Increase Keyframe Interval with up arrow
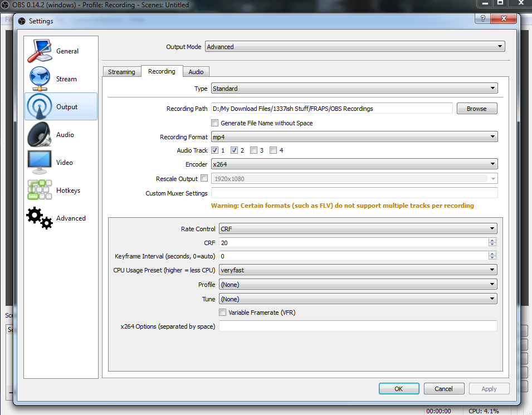Screen dimensions: 532x415 pos(492,253)
